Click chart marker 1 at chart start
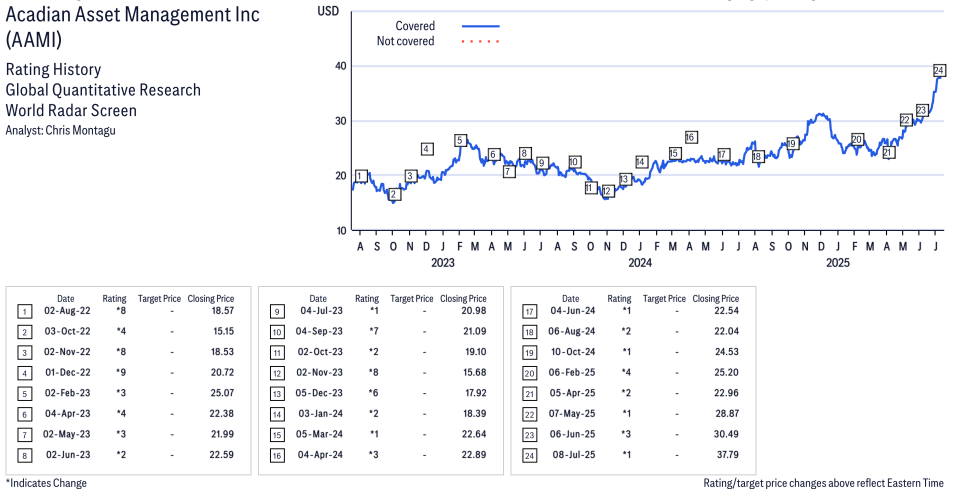Viewport: 955px width, 489px height. coord(361,177)
